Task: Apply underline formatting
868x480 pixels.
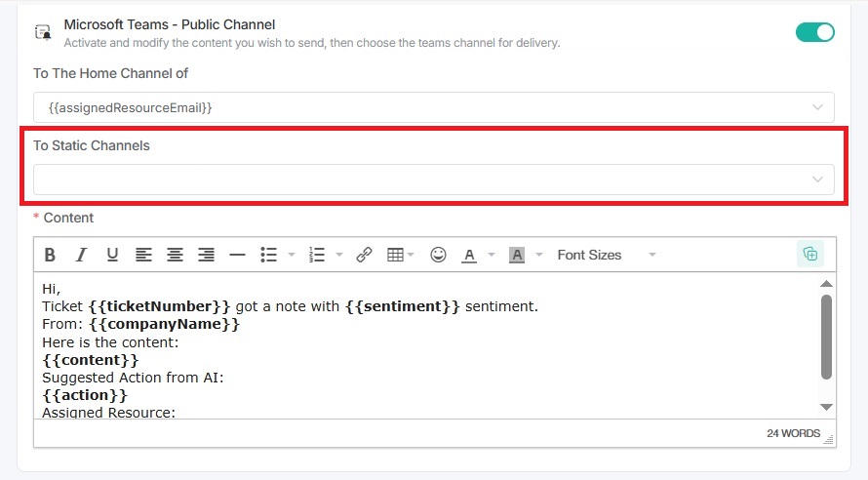Action: pos(112,255)
